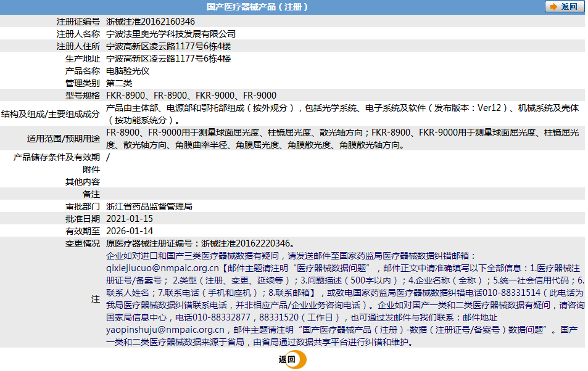Select the note line starting 企业如对进口和国产三类
Screen dimensions: 588x371
(291, 256)
